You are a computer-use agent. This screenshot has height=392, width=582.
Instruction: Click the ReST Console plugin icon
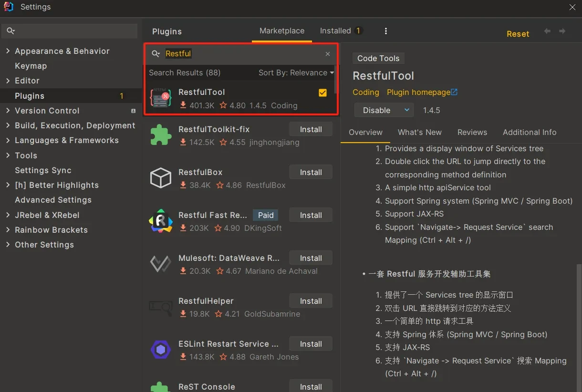(x=160, y=387)
